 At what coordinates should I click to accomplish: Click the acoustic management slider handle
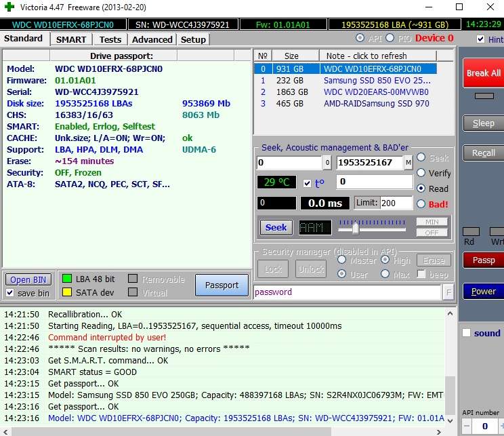pyautogui.click(x=355, y=229)
